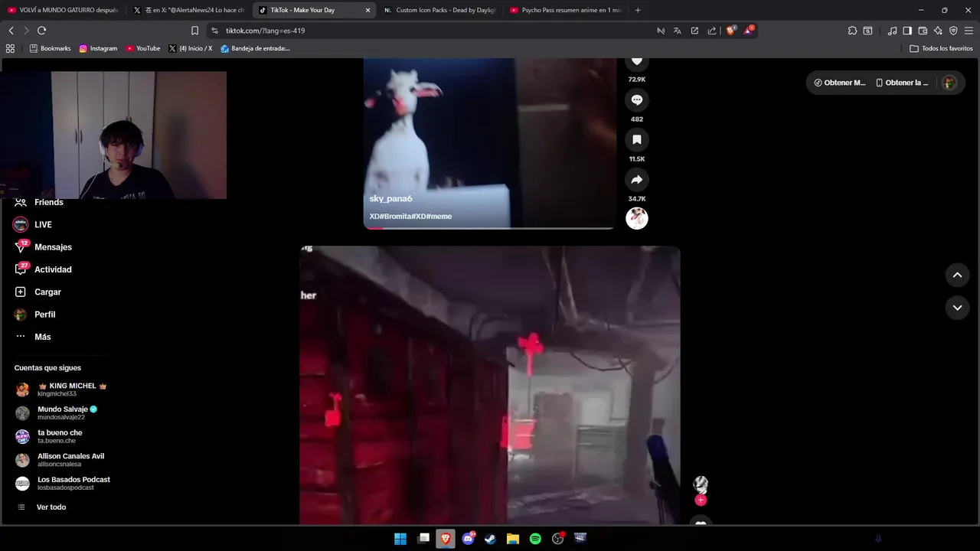Open the media control music note icon

(892, 31)
